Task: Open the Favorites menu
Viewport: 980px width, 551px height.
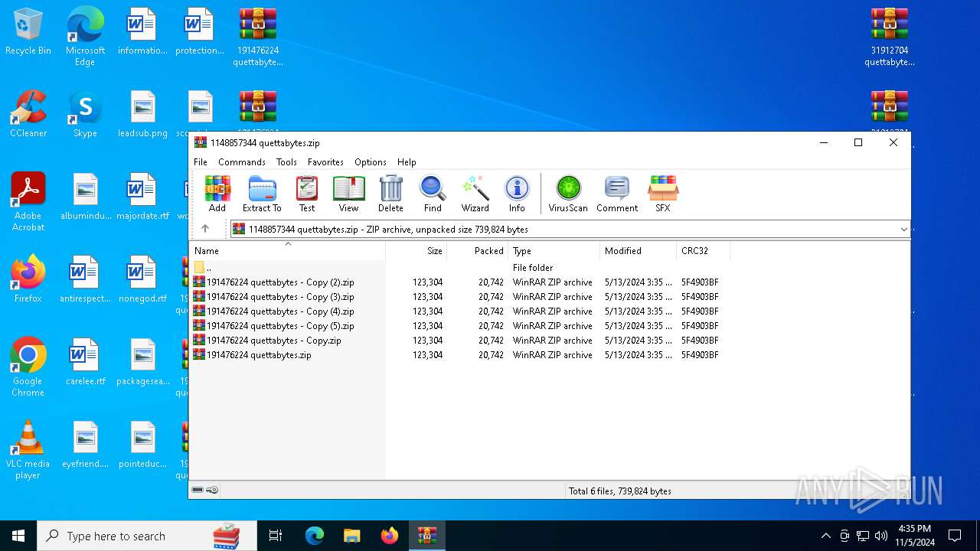Action: [325, 162]
